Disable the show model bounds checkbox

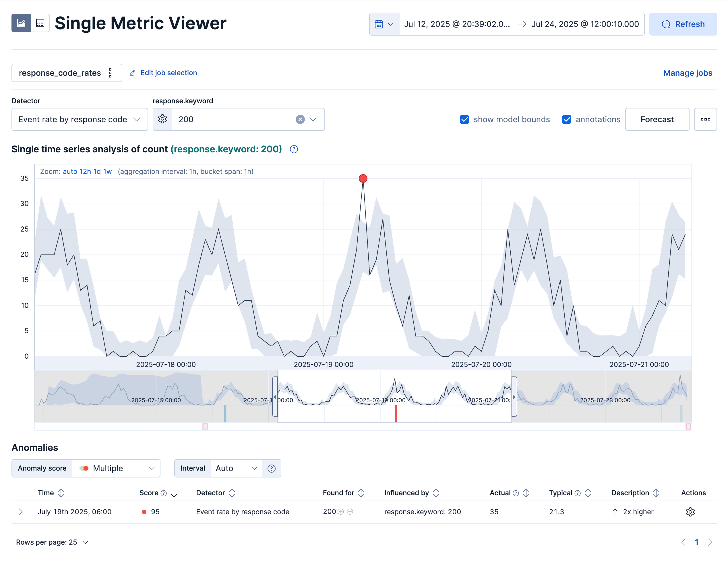point(465,119)
